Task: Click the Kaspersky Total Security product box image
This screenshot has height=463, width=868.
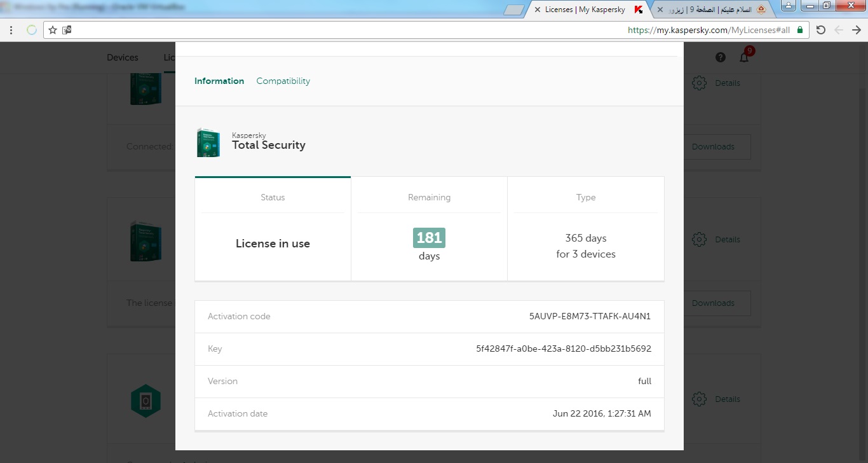Action: (x=208, y=142)
